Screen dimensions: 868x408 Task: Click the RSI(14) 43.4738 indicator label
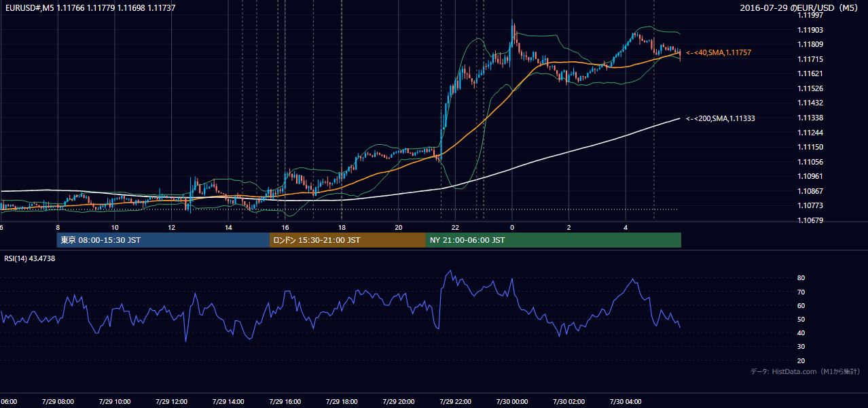tap(30, 258)
